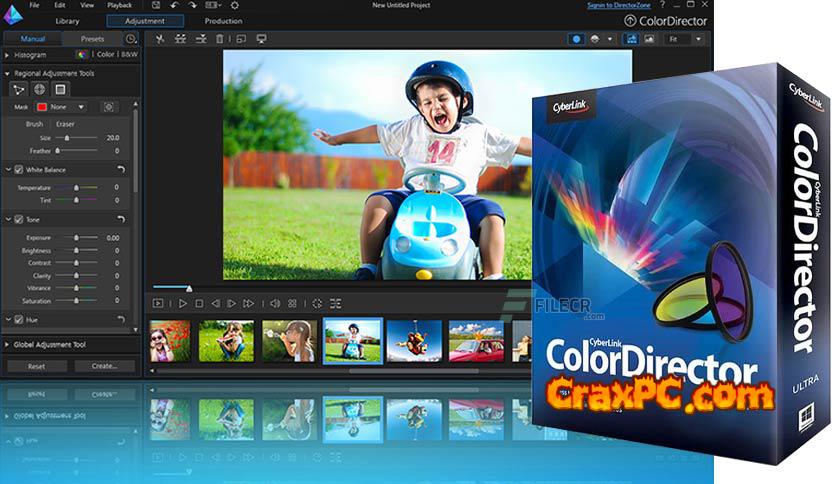
Task: Disable the Hue adjustment checkbox
Action: (x=19, y=320)
